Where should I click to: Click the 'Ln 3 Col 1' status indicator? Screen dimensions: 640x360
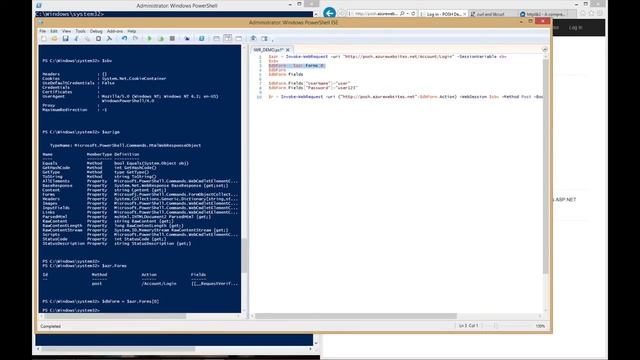pyautogui.click(x=468, y=326)
